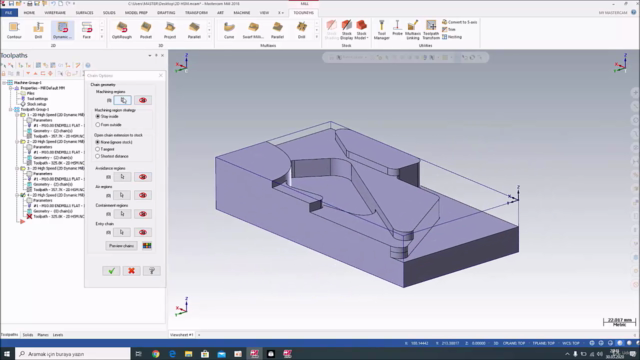Viewport: 640px width, 360px height.
Task: Open Chrome from taskbar
Action: (x=156, y=354)
